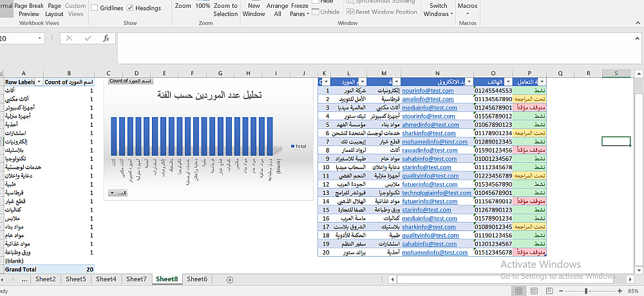The width and height of the screenshot is (644, 296).
Task: Click Arrange All windows
Action: (277, 10)
